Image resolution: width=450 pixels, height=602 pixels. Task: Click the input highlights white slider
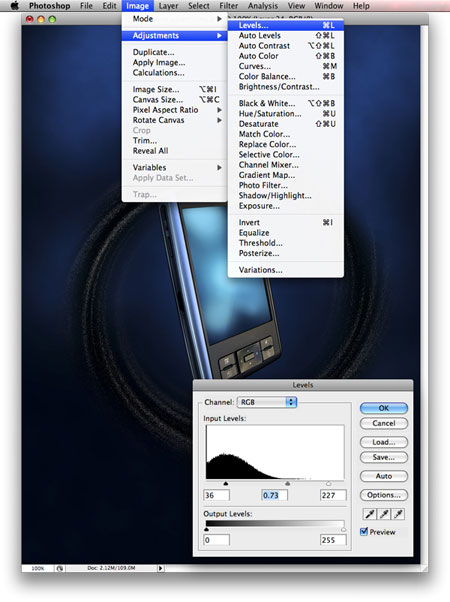tap(329, 484)
